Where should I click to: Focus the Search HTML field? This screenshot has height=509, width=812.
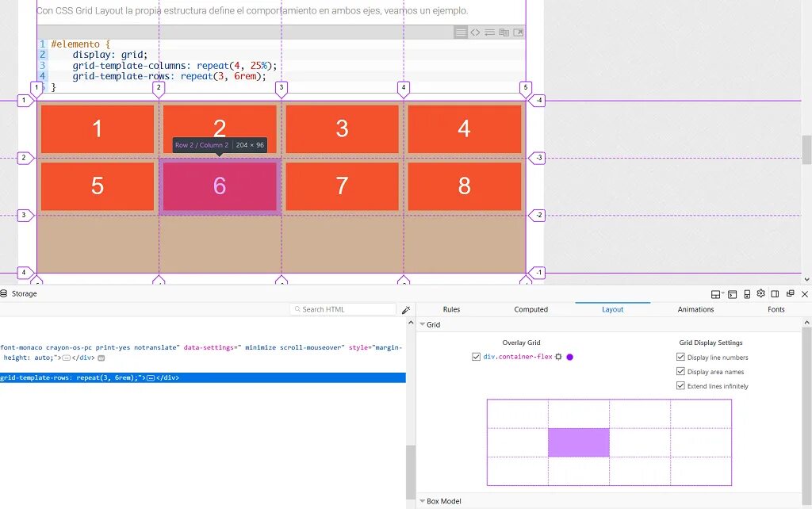[343, 309]
